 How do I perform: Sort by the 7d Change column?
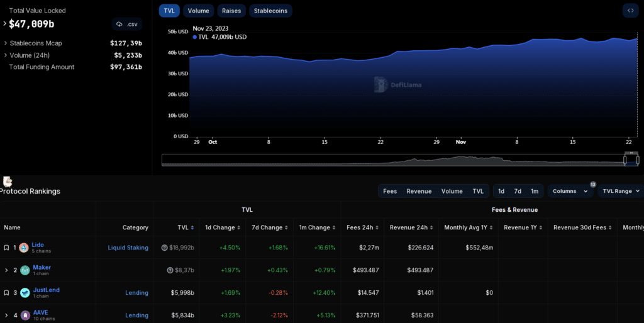tap(286, 227)
